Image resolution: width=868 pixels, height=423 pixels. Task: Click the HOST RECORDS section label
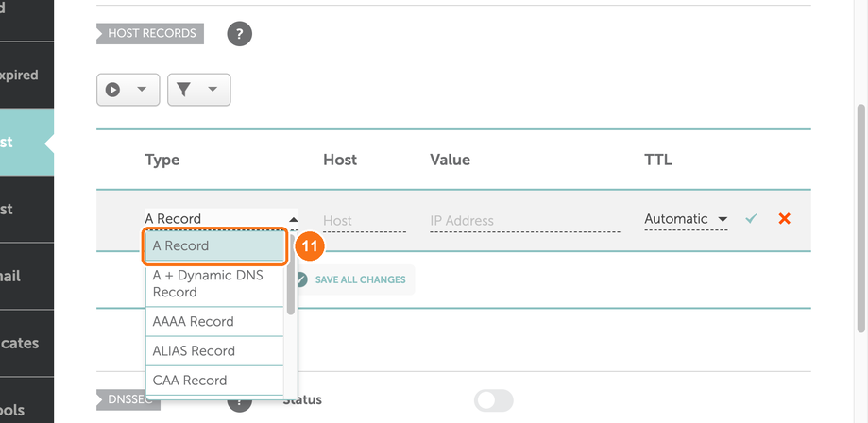click(x=151, y=33)
